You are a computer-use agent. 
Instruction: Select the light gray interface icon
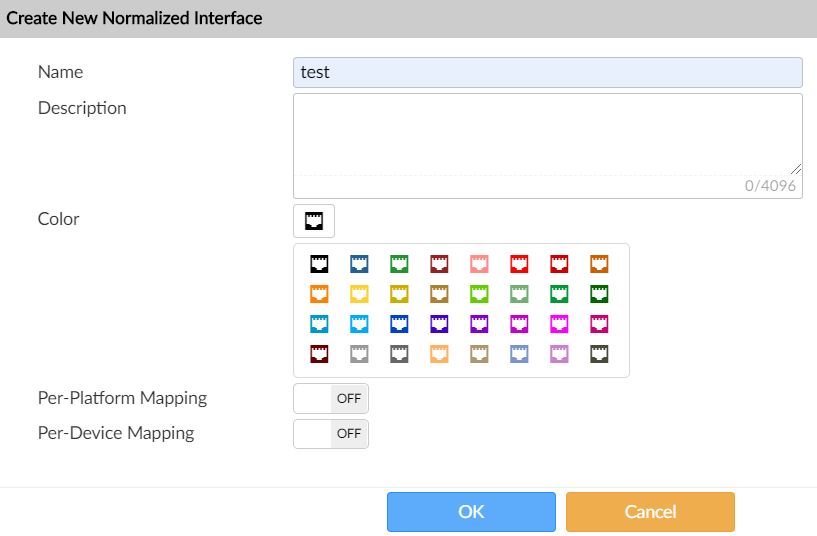pos(359,354)
